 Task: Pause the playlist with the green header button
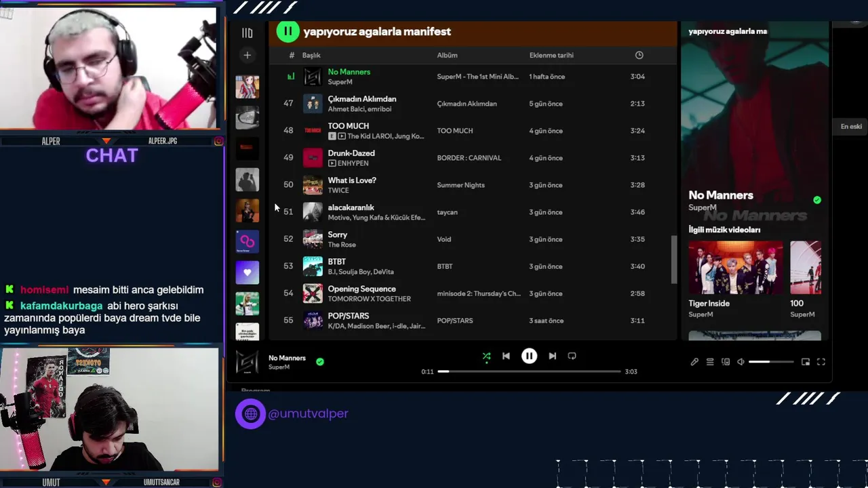click(288, 31)
